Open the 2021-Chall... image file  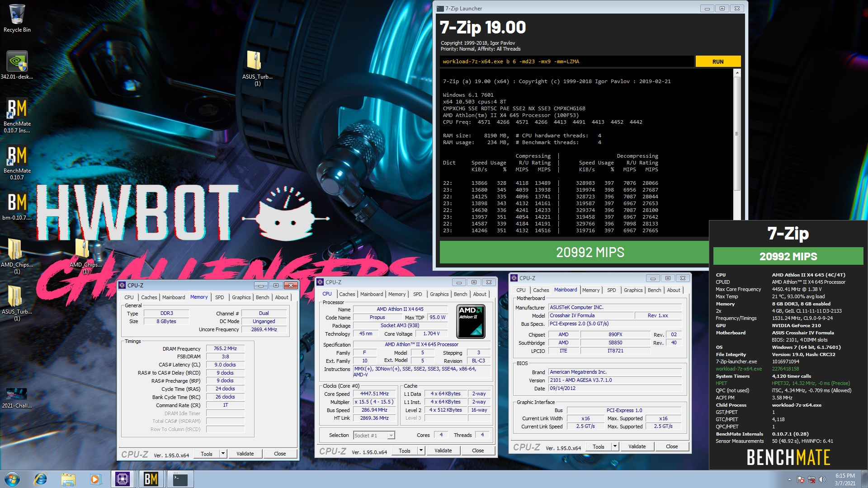(17, 398)
